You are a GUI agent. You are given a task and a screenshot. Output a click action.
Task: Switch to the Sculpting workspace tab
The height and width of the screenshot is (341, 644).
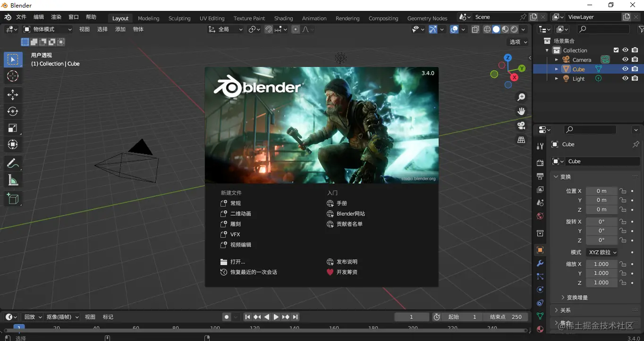pos(179,18)
